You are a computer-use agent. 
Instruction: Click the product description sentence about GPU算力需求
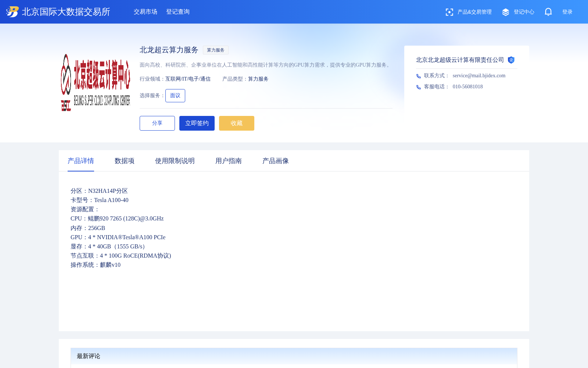point(266,65)
